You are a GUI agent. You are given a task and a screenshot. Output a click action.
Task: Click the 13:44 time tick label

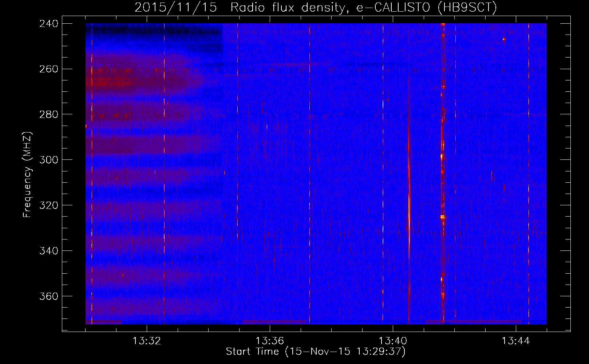pos(516,341)
